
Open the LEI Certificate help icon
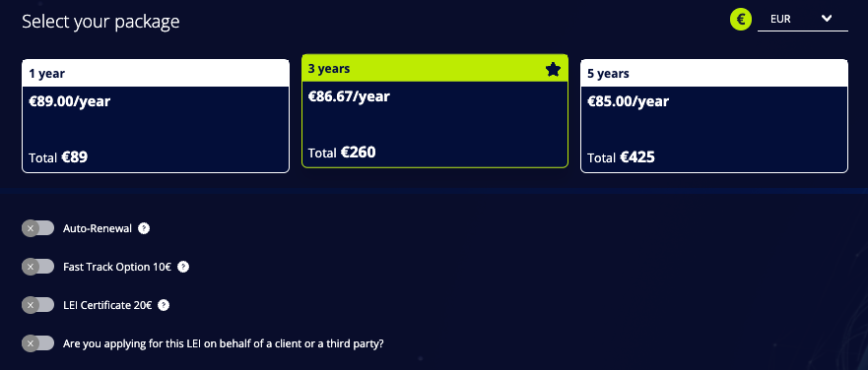click(164, 305)
